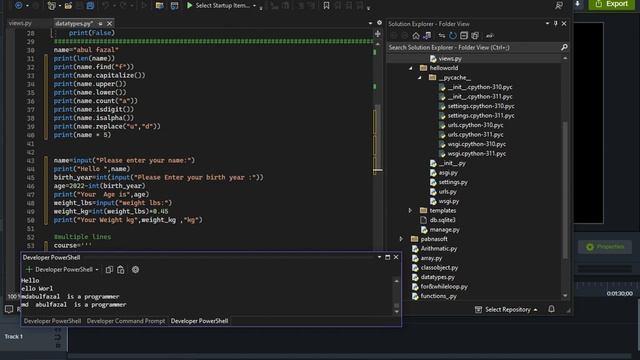Click the editor split-window plus icon
The image size is (640, 360).
[x=378, y=34]
